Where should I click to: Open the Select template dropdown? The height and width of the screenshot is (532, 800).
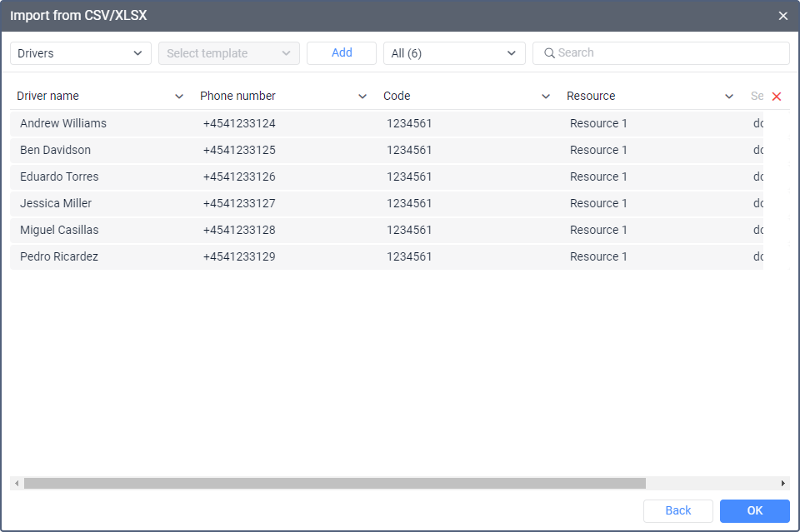(x=229, y=53)
